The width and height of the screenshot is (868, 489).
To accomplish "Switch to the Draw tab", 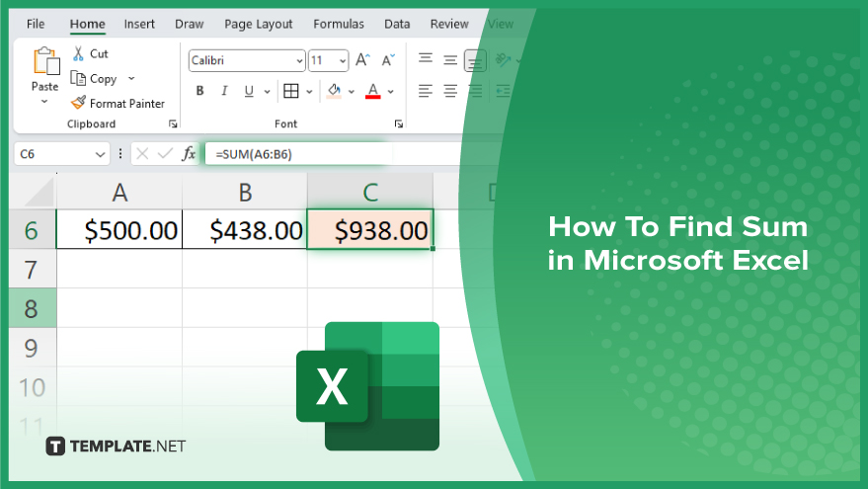I will (190, 24).
